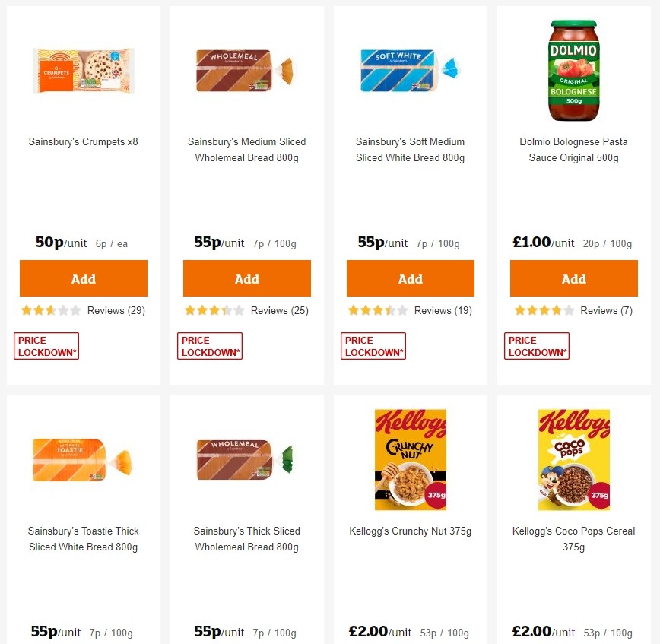Screen dimensions: 660x644
Task: Open the PRICE LOCKDOWN badge under Soft White bread
Action: 373,345
